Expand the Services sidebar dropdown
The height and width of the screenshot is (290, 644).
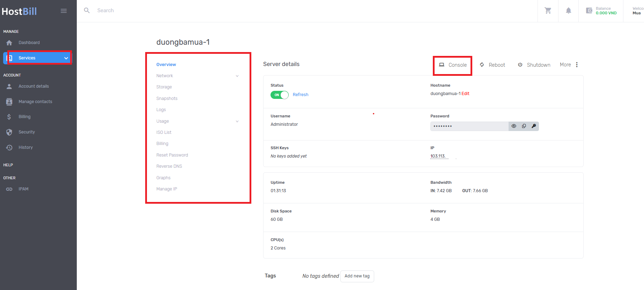coord(66,58)
